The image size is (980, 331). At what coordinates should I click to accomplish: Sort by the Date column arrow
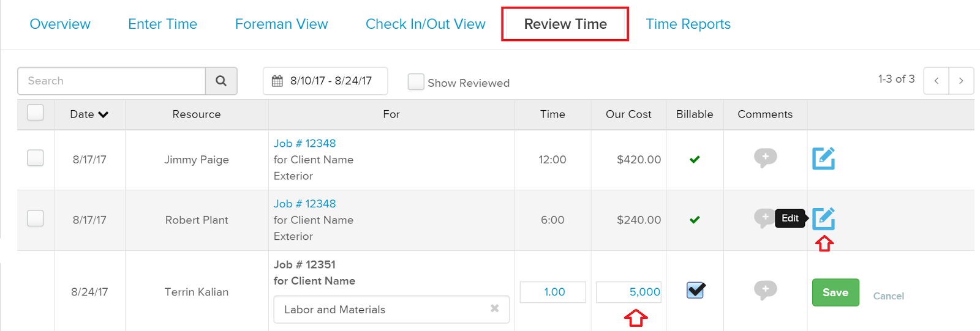click(103, 114)
